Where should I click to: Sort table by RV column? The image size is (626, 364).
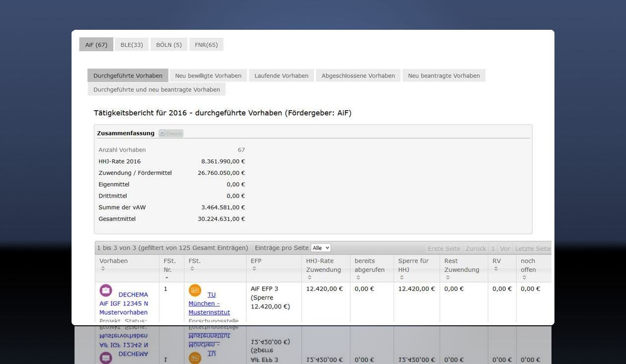pyautogui.click(x=495, y=269)
